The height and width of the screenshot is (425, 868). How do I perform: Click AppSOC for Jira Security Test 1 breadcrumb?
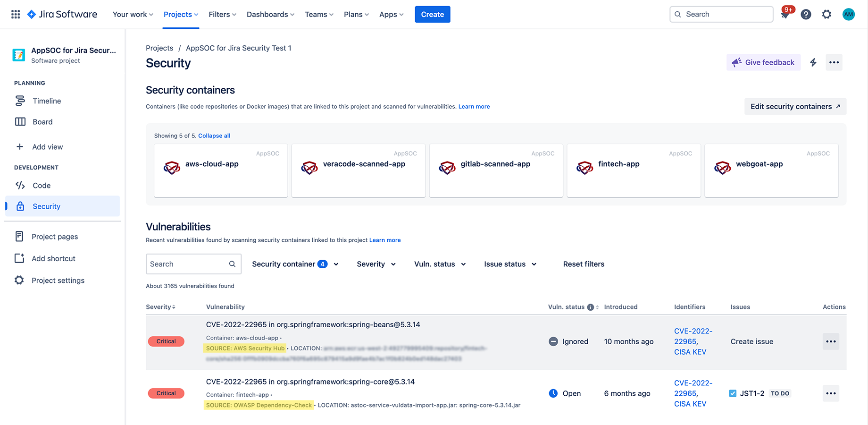click(x=239, y=48)
